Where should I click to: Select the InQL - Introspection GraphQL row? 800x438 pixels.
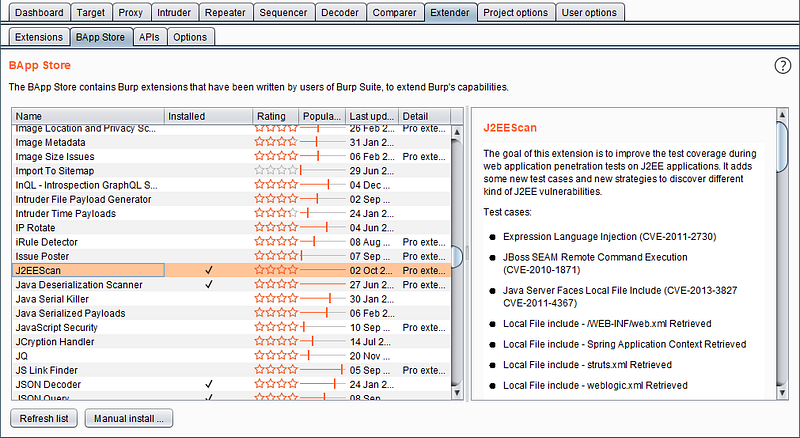(x=232, y=185)
